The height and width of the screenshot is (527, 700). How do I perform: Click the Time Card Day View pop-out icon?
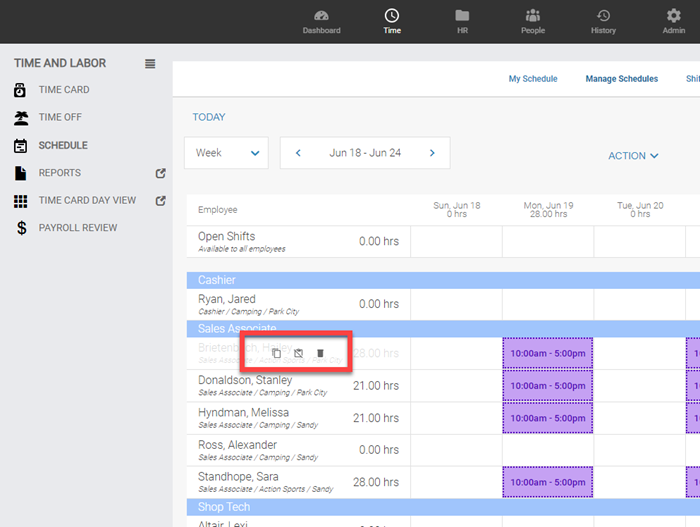pos(161,200)
